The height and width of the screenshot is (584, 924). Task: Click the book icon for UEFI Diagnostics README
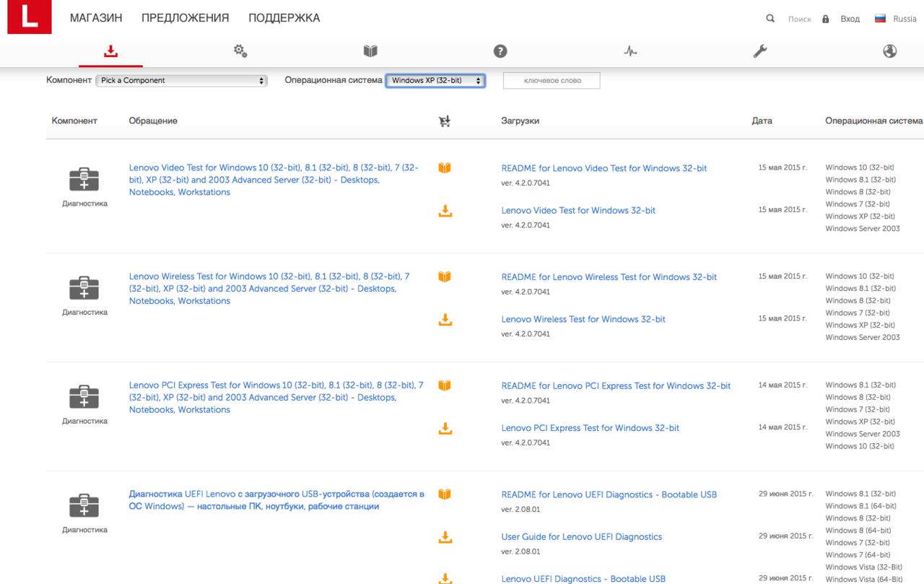(x=445, y=494)
